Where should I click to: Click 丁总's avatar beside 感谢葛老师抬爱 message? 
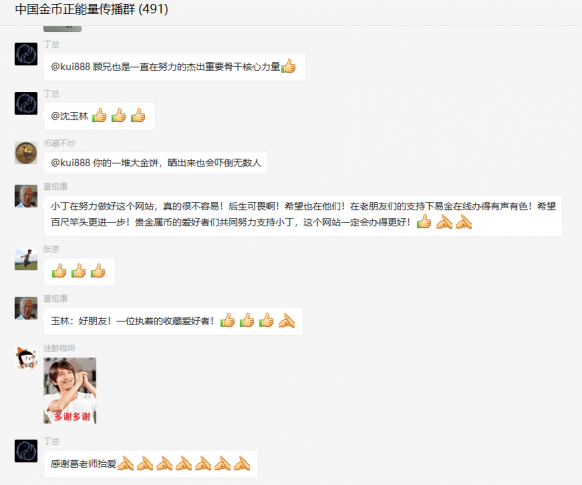[x=26, y=451]
